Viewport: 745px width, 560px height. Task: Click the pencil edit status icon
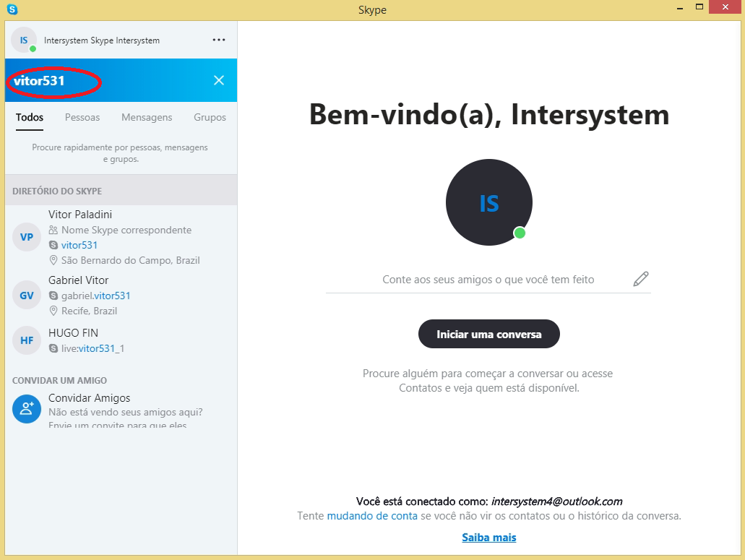pos(640,279)
